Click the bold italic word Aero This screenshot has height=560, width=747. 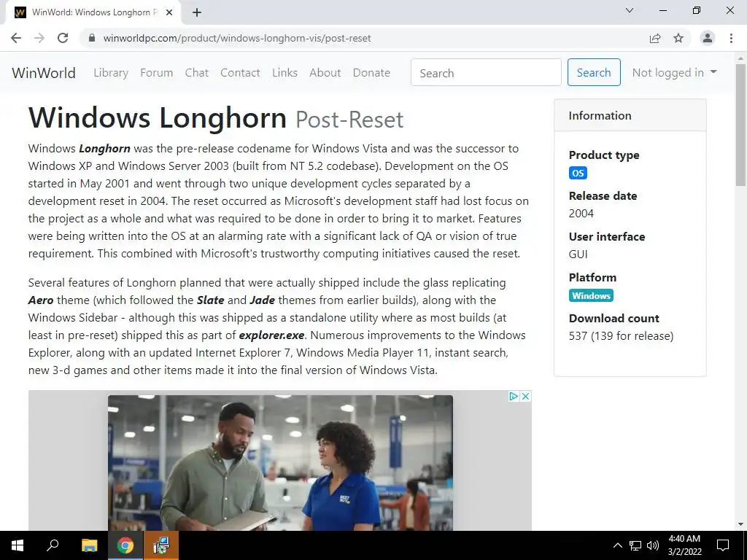41,300
